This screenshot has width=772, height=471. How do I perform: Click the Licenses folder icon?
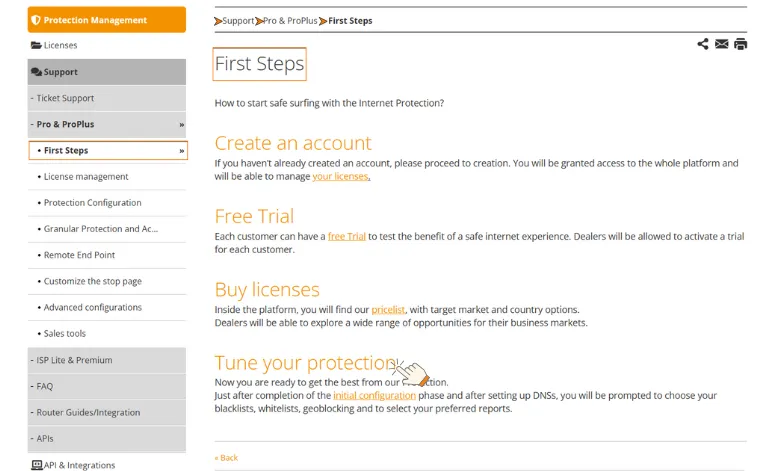pyautogui.click(x=36, y=45)
